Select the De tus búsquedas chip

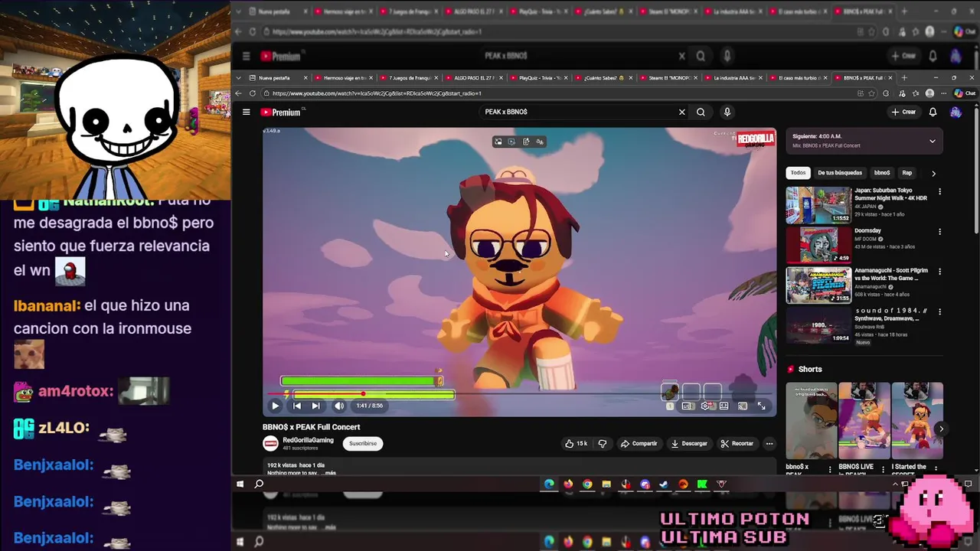(x=840, y=173)
